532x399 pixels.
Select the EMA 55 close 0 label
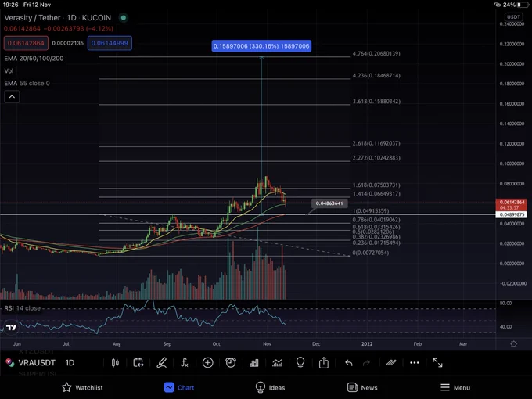point(27,83)
